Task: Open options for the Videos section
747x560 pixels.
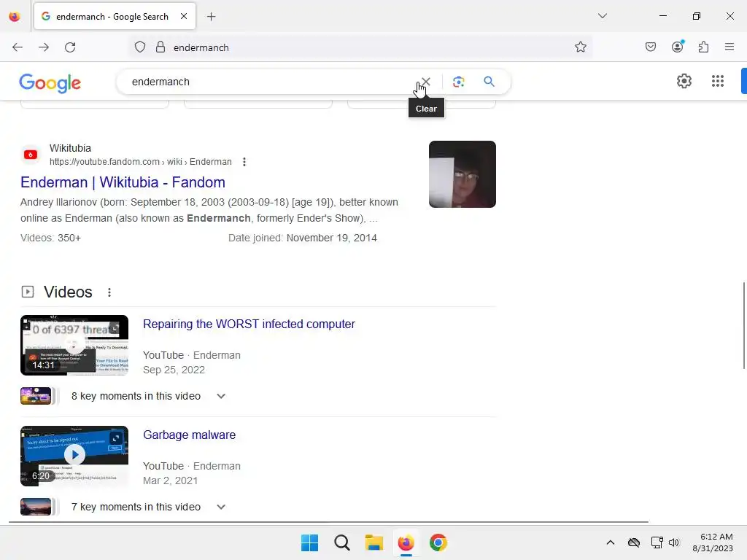Action: tap(109, 292)
